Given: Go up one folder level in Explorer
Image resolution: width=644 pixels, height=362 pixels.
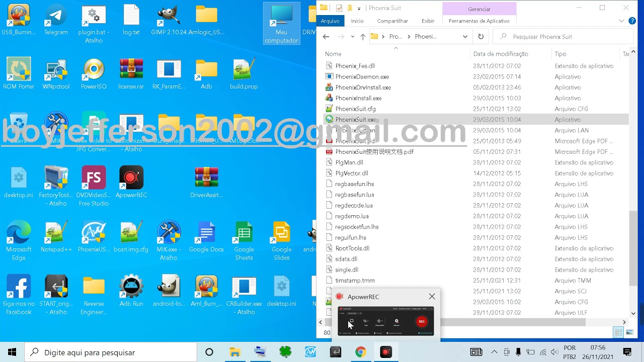Looking at the screenshot, I should pyautogui.click(x=363, y=37).
